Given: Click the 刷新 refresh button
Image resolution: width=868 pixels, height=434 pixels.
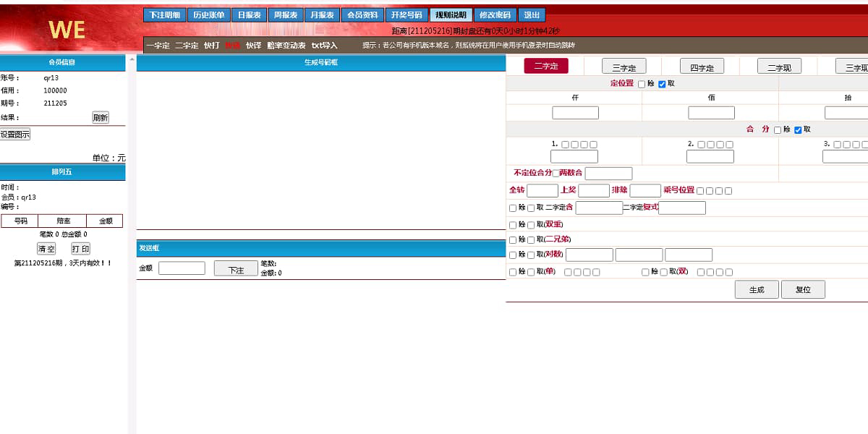Looking at the screenshot, I should tap(101, 117).
